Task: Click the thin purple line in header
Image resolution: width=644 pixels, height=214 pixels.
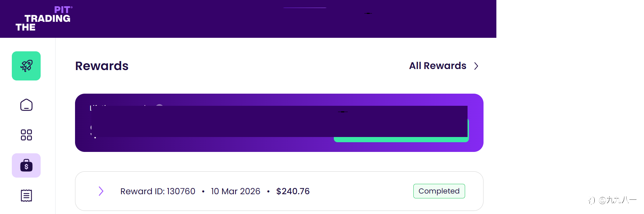Action: (305, 8)
